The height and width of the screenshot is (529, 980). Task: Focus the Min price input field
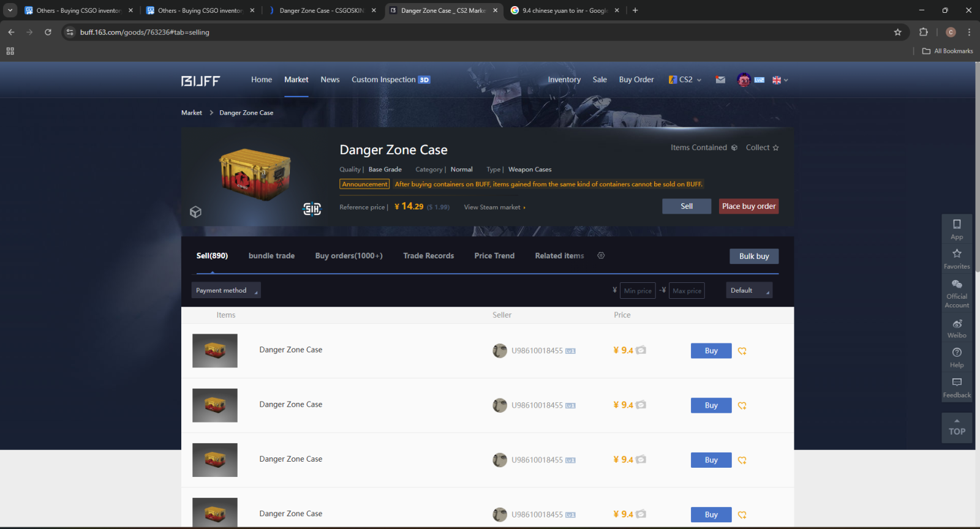pos(638,290)
